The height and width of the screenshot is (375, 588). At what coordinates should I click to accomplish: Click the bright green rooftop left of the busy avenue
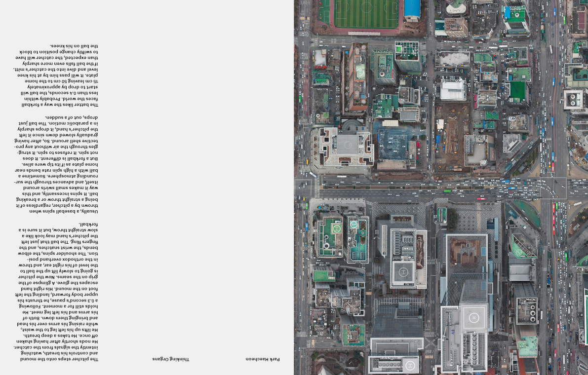click(517, 91)
